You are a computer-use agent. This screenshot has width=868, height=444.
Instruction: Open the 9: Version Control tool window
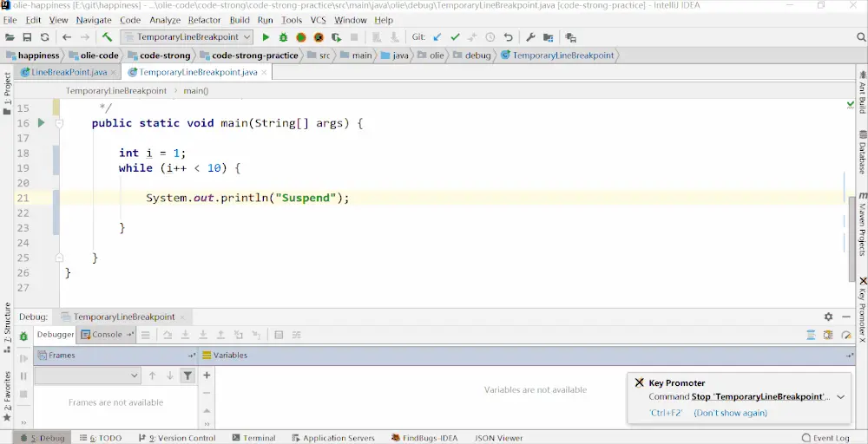coord(176,438)
